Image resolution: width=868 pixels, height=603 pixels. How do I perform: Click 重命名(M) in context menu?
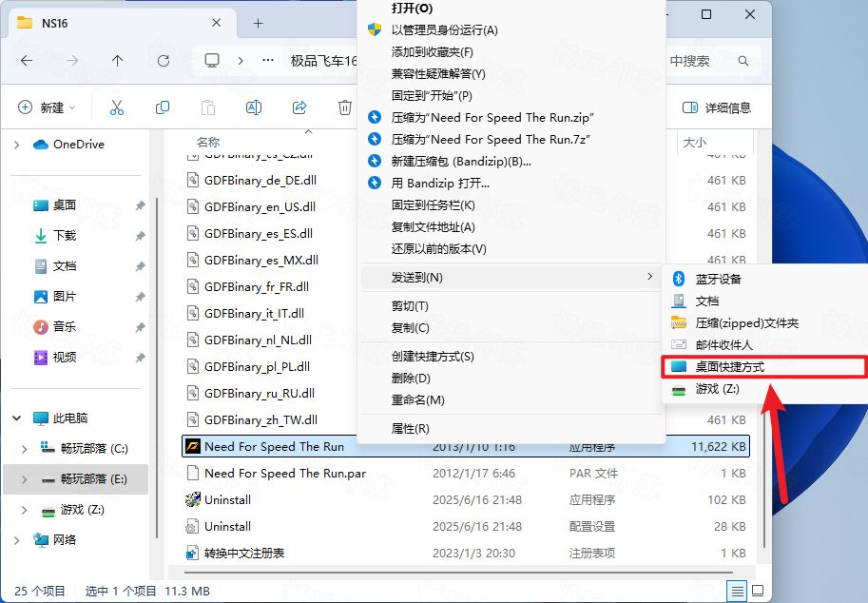tap(417, 399)
